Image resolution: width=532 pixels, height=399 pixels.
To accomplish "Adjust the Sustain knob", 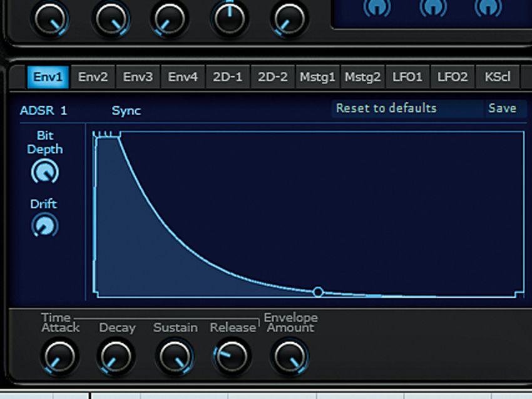I will 174,356.
